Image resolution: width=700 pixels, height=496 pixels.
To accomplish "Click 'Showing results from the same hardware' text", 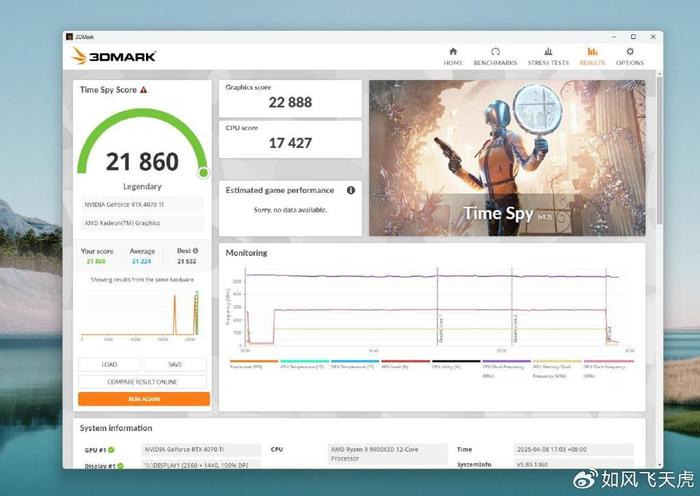I will pyautogui.click(x=142, y=279).
